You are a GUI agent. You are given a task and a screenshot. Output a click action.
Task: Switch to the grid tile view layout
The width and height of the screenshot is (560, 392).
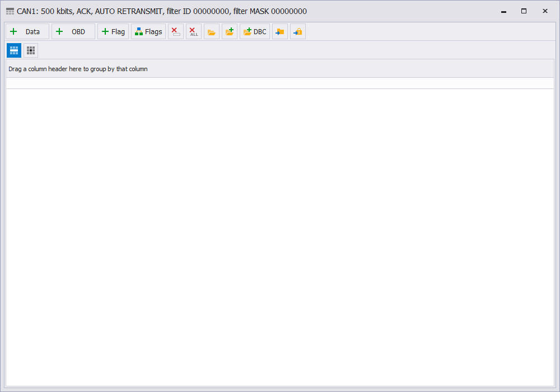coord(31,50)
